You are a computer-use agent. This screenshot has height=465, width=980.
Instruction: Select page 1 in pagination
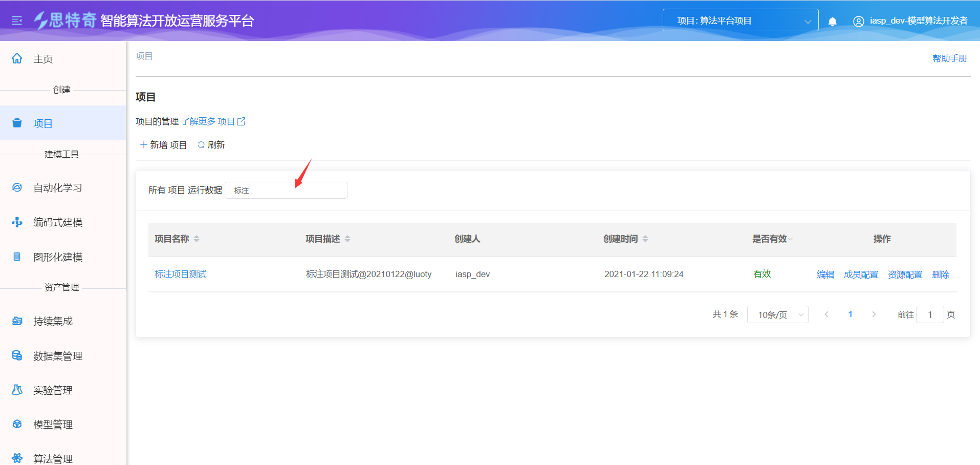pos(850,314)
